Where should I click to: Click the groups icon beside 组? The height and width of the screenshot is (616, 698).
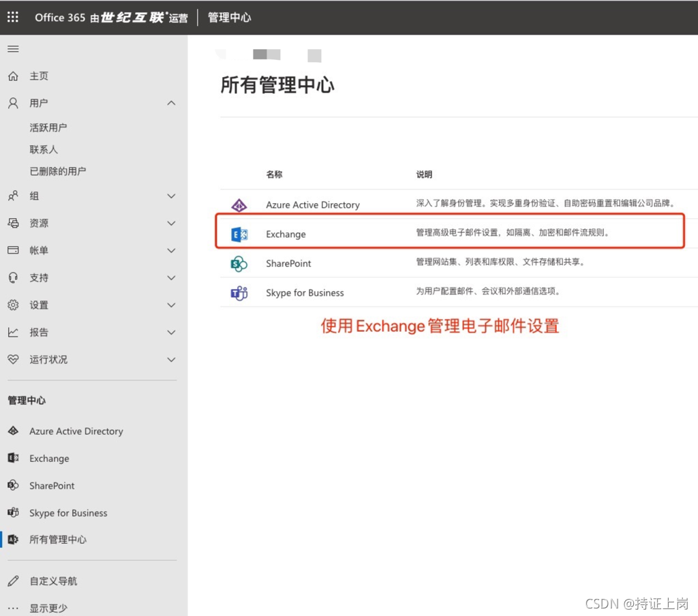point(13,196)
